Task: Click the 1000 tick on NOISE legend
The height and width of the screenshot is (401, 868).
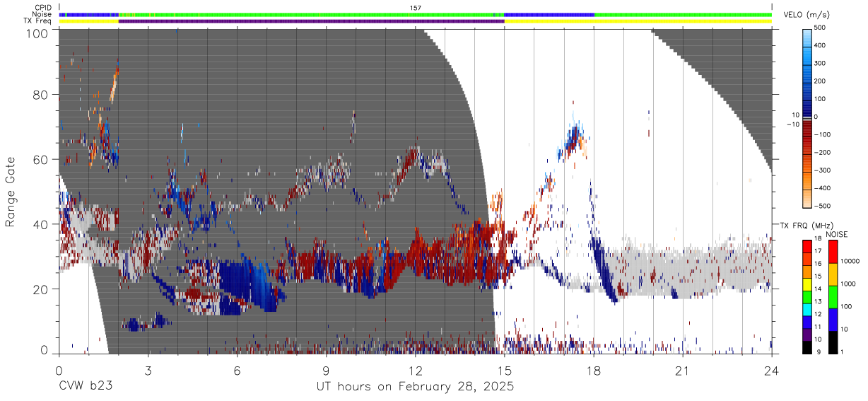Action: click(x=848, y=284)
